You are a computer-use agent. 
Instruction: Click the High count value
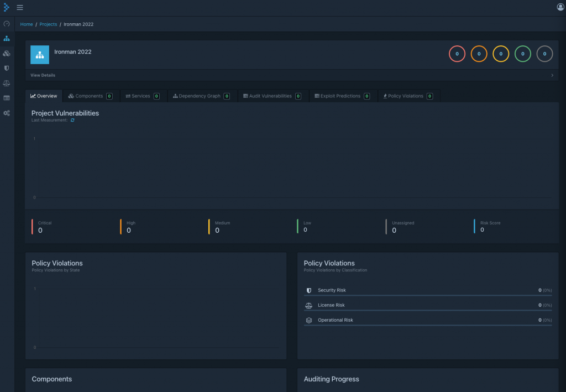[128, 231]
